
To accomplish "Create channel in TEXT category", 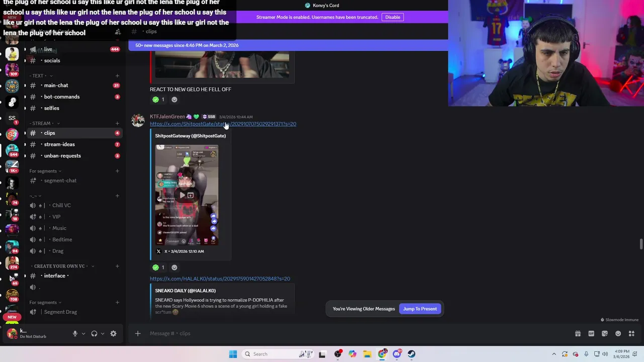I will coord(117,76).
